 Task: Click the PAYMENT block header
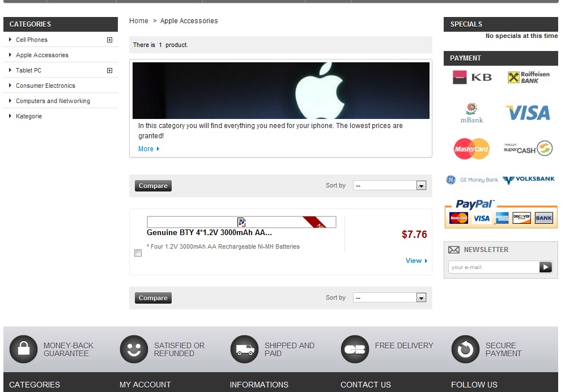[501, 58]
